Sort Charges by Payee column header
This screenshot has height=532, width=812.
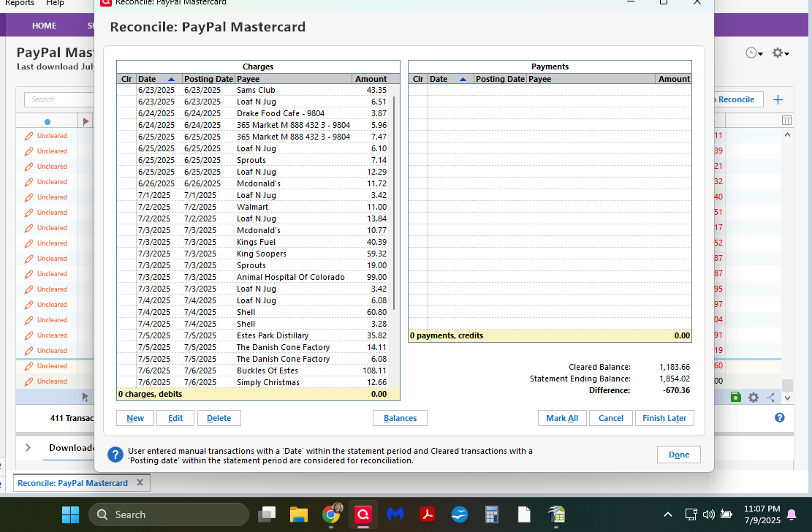click(x=293, y=79)
